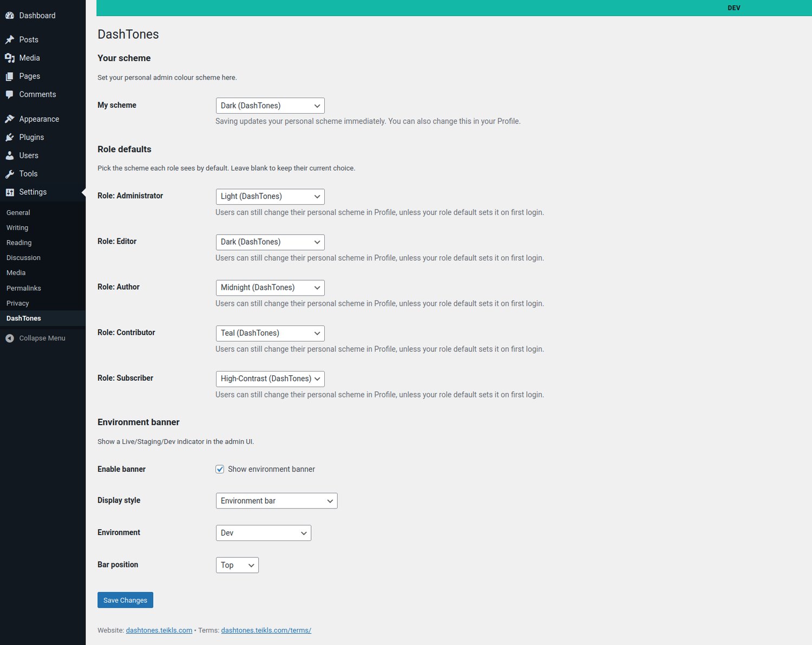This screenshot has width=812, height=645.
Task: Click the My scheme field label
Action: pyautogui.click(x=117, y=105)
